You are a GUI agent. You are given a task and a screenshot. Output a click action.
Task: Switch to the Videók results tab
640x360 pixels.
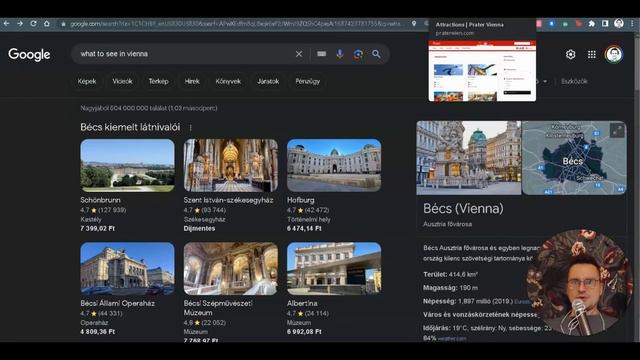122,81
